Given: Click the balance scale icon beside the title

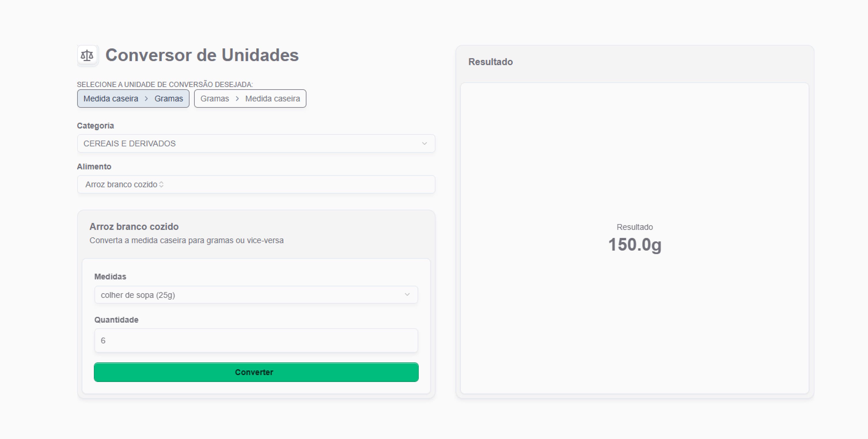Looking at the screenshot, I should tap(87, 55).
